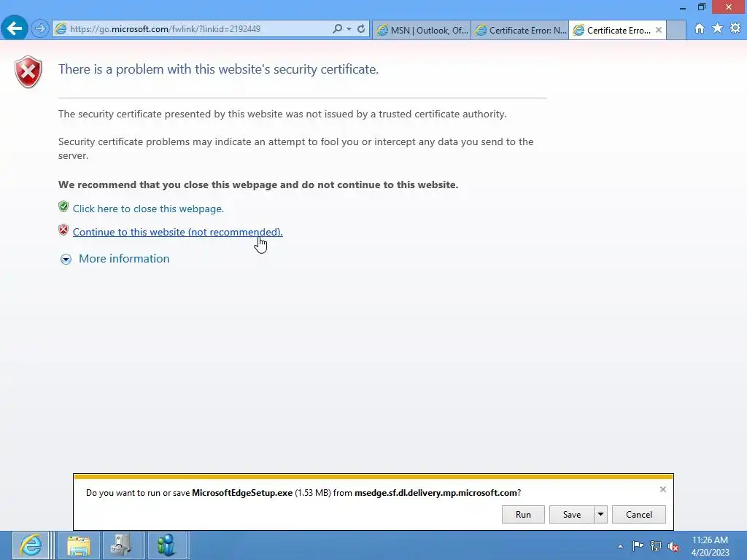Open the Tools gear menu

click(735, 28)
